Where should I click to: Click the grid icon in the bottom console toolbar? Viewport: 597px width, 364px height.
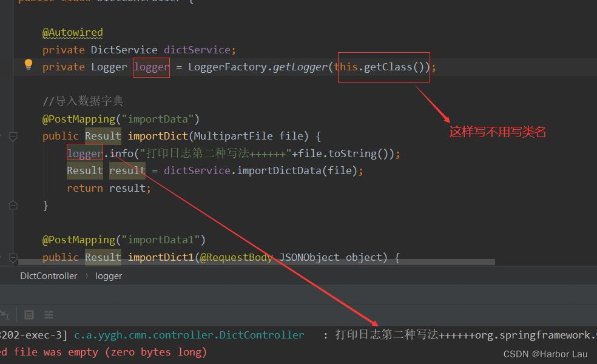pyautogui.click(x=29, y=315)
